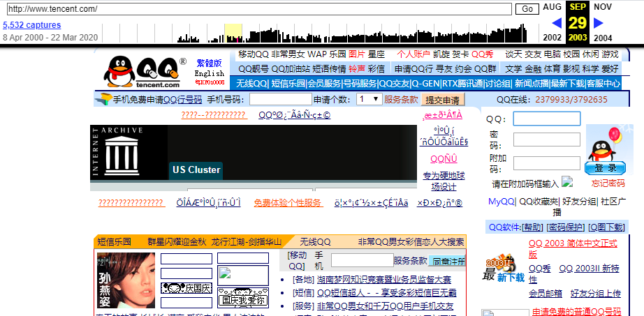
Task: Open 客服中心 in blue menu bar
Action: [603, 84]
